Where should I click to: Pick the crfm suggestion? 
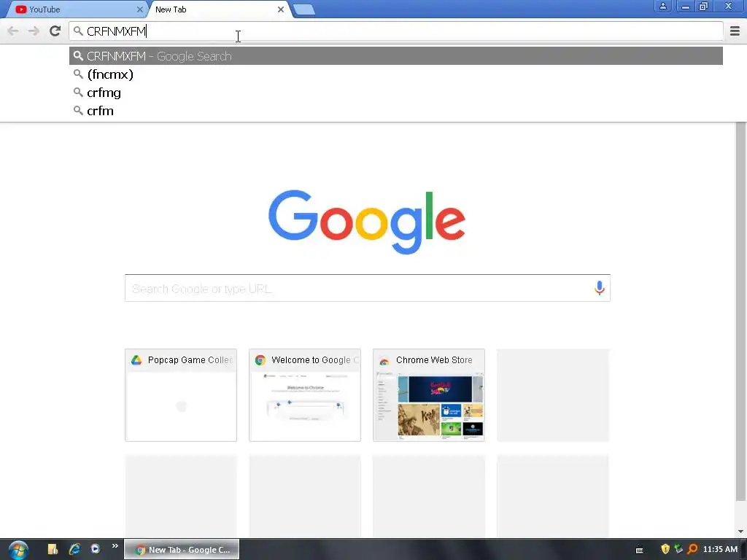[x=396, y=111]
